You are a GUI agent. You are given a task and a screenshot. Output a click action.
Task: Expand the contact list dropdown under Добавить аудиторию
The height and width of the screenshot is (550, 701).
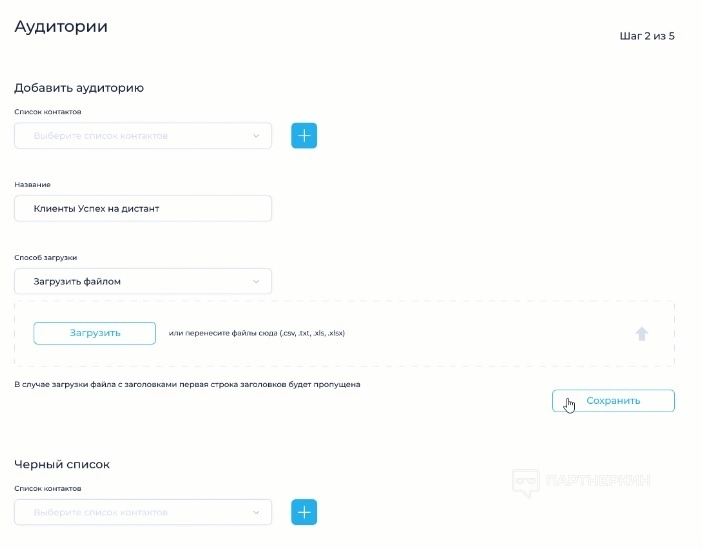143,136
